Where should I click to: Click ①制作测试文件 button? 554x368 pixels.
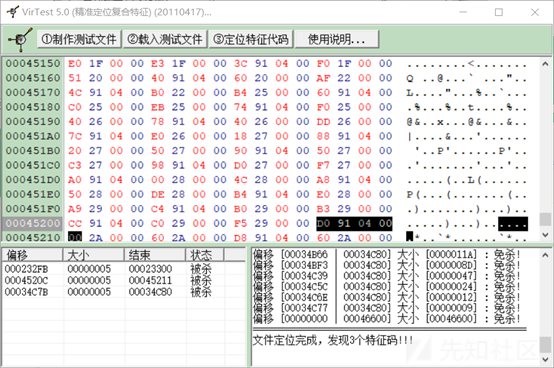click(79, 39)
